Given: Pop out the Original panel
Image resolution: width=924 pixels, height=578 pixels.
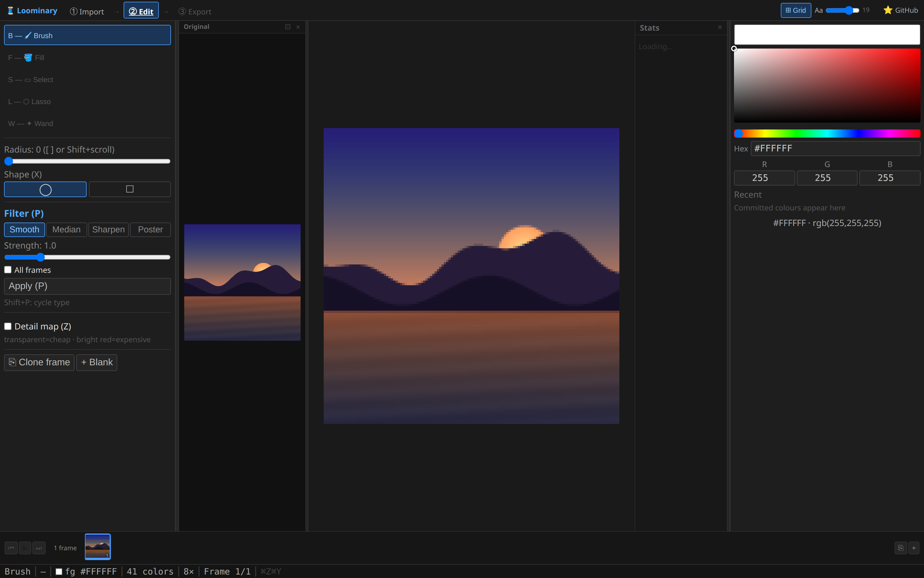Looking at the screenshot, I should point(288,27).
